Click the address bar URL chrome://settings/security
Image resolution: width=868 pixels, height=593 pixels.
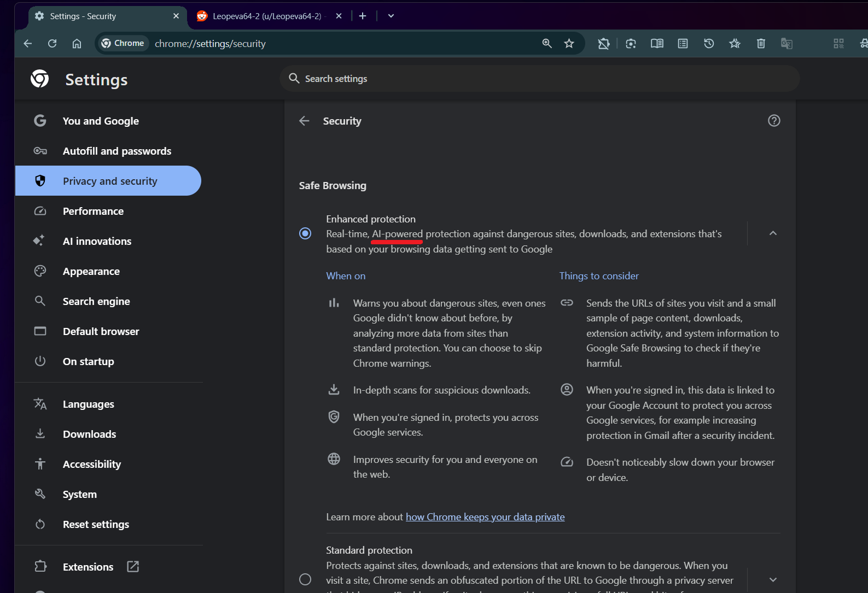click(210, 44)
